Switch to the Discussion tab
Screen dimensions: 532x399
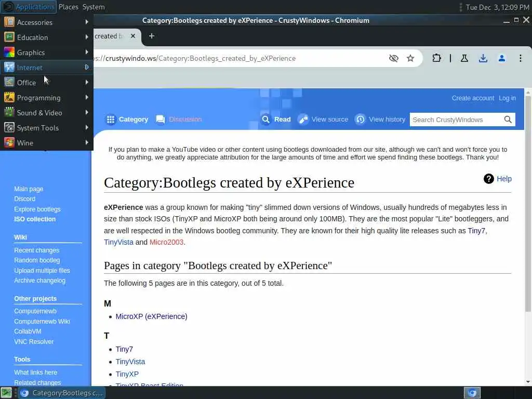coord(179,119)
